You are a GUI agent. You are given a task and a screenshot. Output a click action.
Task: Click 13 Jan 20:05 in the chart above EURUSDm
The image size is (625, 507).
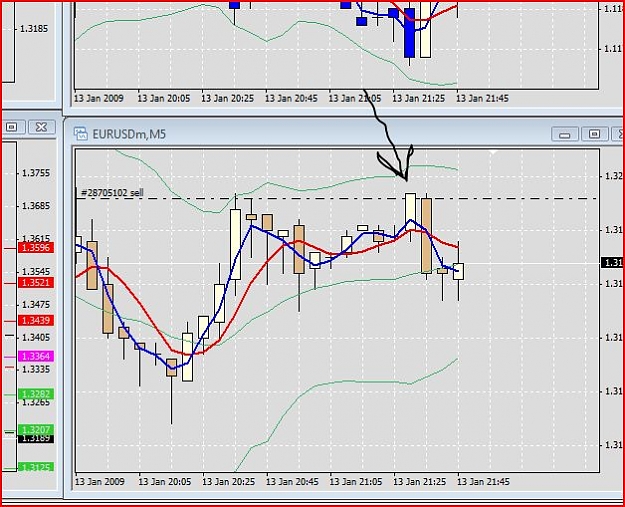tap(164, 98)
